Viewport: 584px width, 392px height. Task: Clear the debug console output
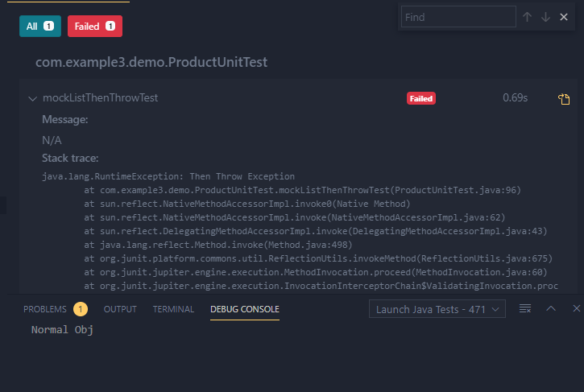525,308
